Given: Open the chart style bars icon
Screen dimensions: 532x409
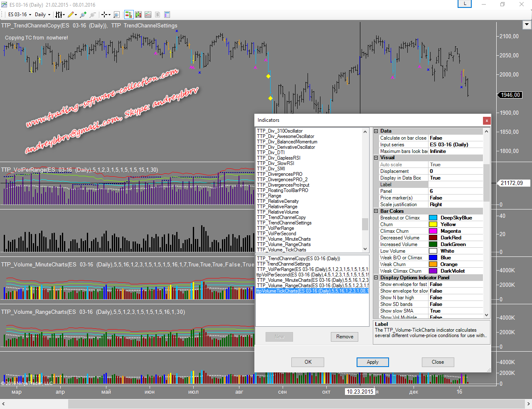Looking at the screenshot, I should click(59, 15).
